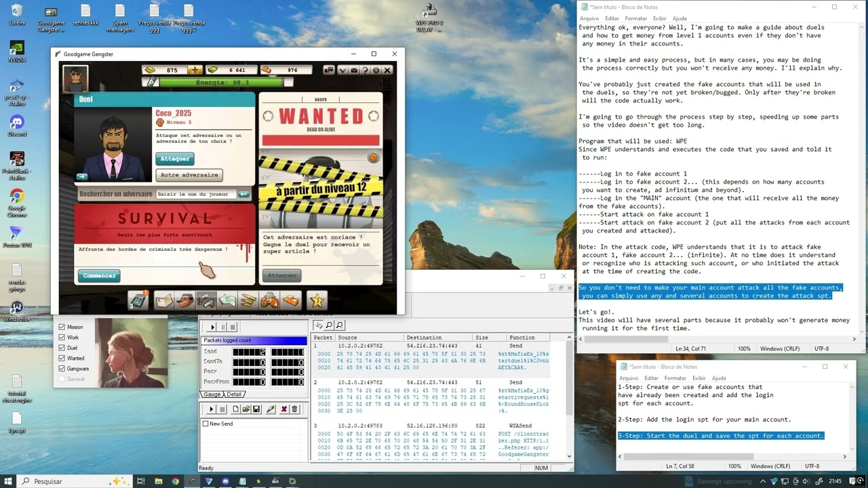Click the player name search field
This screenshot has width=868, height=488.
(196, 195)
